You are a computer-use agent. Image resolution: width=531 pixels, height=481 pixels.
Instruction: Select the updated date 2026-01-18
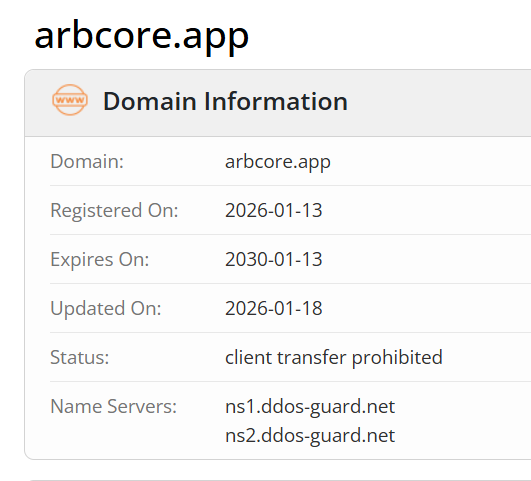coord(274,308)
